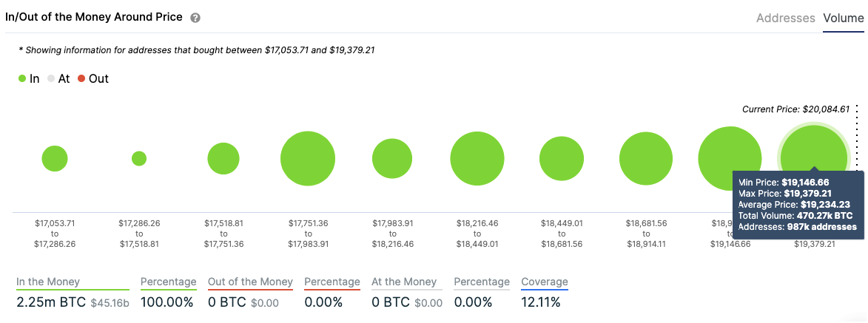The height and width of the screenshot is (323, 868).
Task: Click the Current Price $20,084.61 marker label
Action: click(x=795, y=109)
